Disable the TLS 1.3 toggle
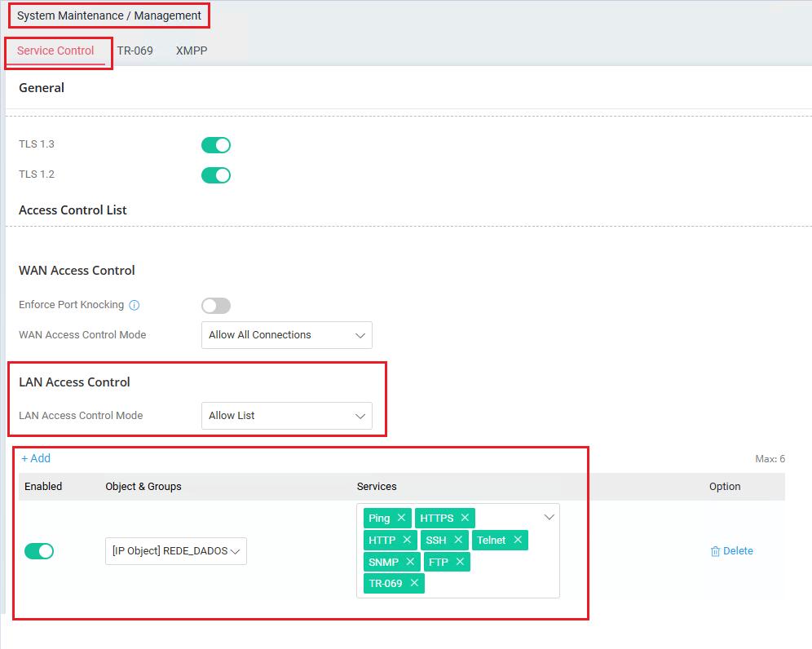Viewport: 812px width, 649px height. (216, 145)
